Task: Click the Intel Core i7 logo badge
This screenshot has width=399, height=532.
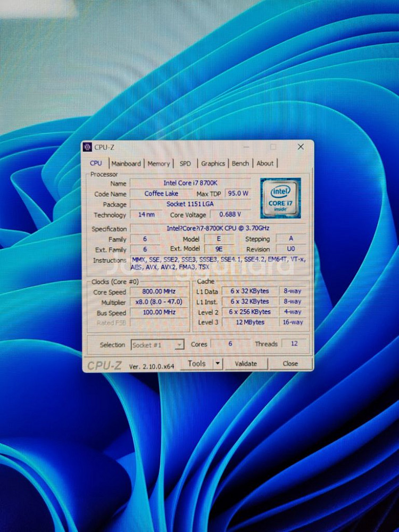Action: (280, 198)
